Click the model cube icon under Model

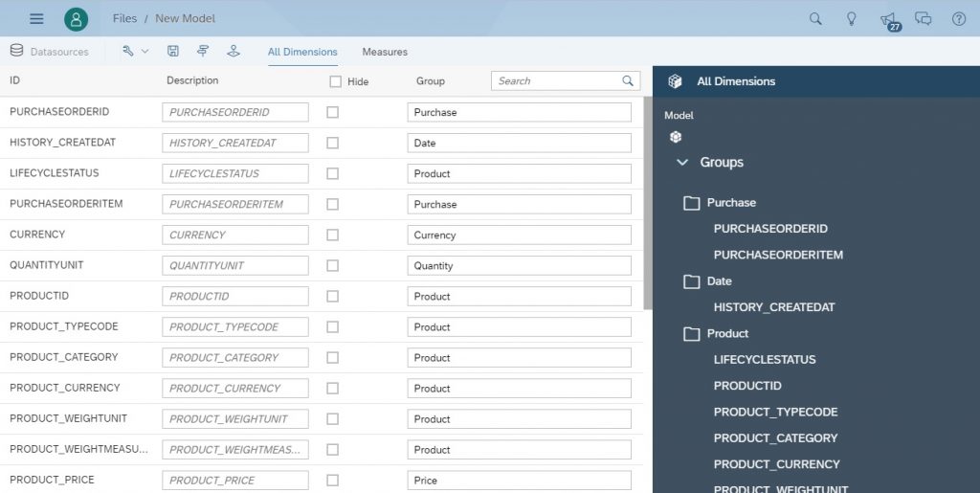[675, 137]
